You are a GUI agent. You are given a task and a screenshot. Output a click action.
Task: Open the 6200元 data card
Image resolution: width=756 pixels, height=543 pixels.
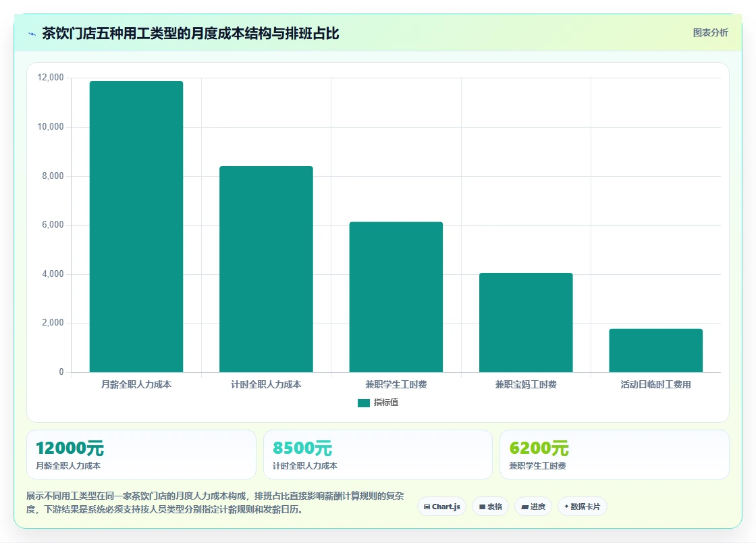coord(615,455)
